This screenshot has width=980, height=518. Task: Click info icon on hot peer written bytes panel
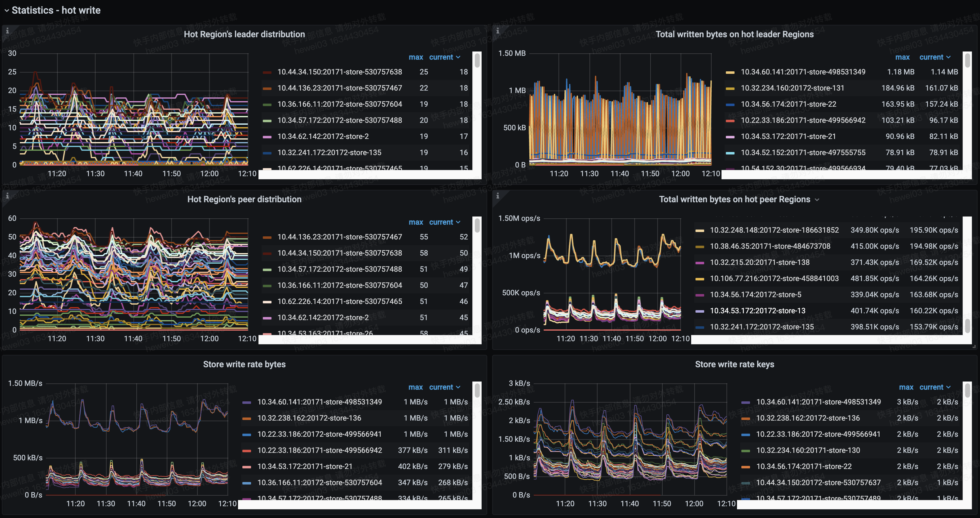pos(498,196)
